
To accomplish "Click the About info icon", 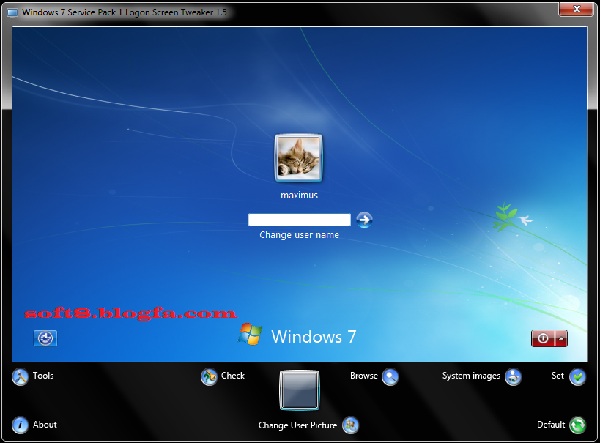I will click(19, 425).
